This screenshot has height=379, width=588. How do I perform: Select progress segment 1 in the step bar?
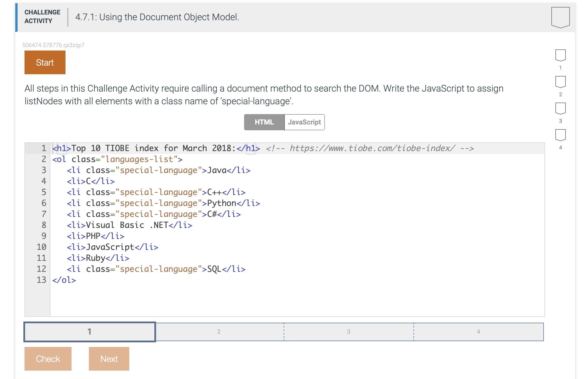pyautogui.click(x=89, y=332)
